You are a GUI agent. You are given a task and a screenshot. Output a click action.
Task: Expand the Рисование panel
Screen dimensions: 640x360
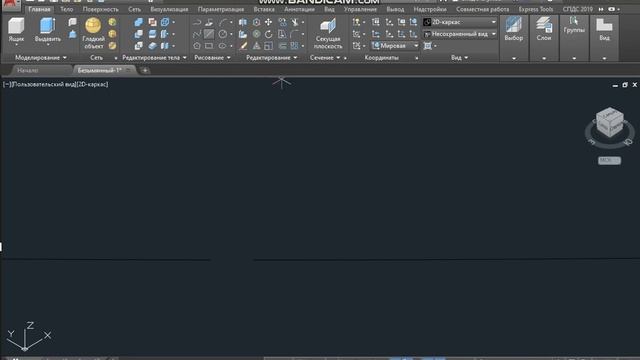coord(212,58)
